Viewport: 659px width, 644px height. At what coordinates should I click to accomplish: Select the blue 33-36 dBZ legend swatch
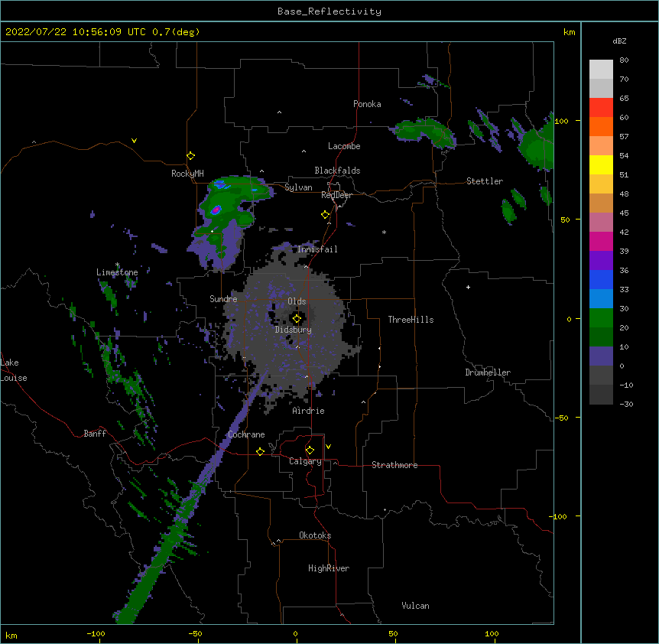pos(601,279)
